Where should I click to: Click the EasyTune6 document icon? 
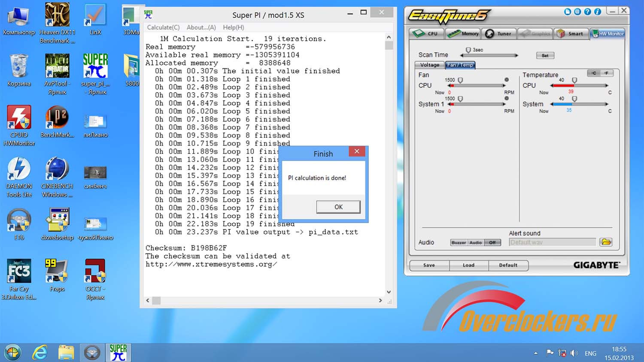point(568,12)
